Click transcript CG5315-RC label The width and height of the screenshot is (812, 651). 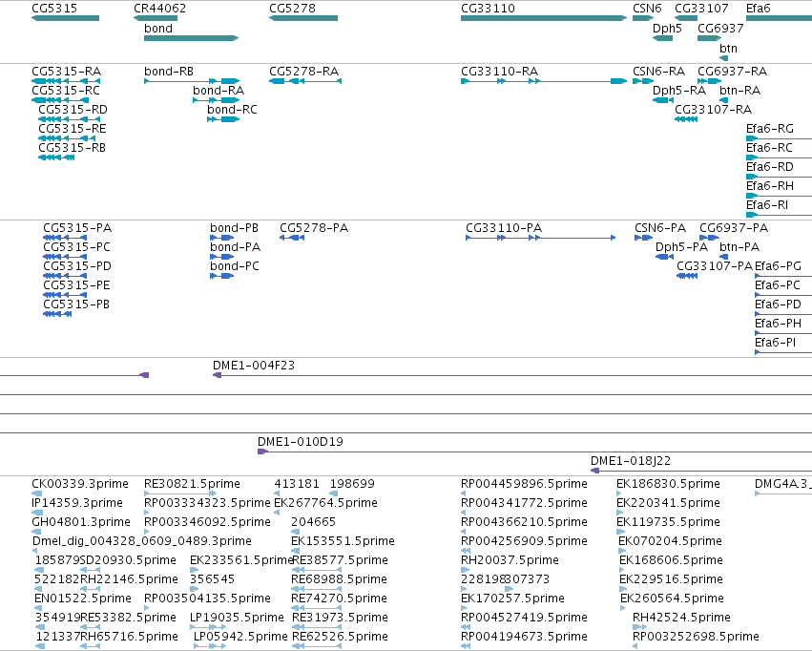66,91
